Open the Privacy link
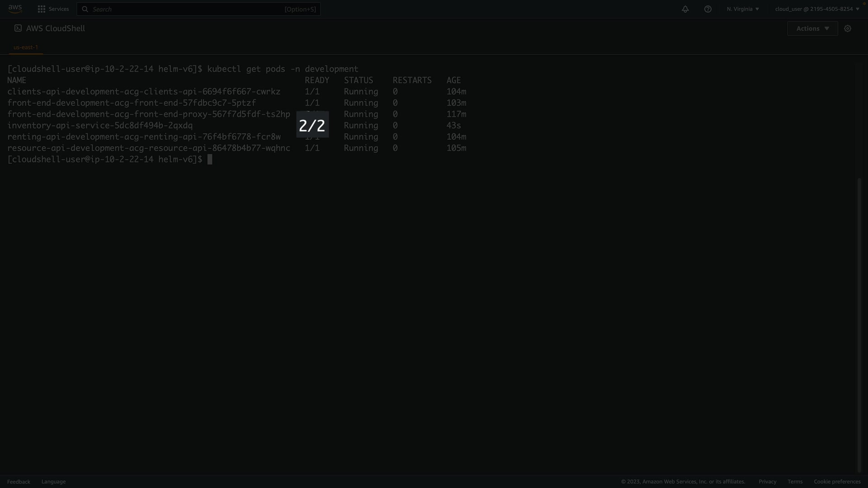This screenshot has width=868, height=488. coord(767,482)
